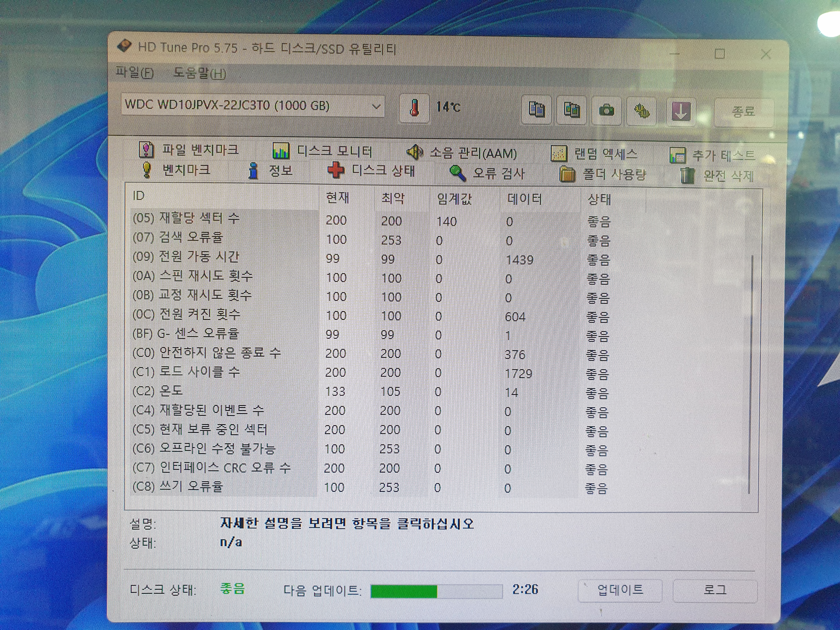Sort by the 최악 column header
840x630 pixels.
point(393,198)
